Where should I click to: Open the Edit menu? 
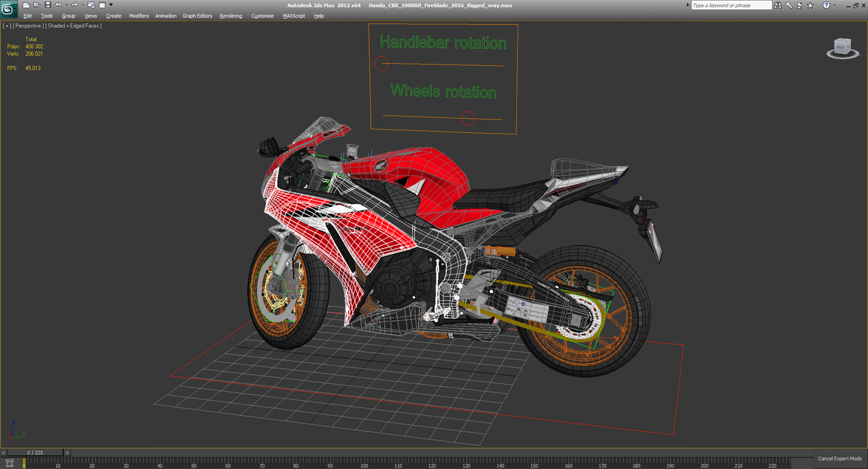[x=28, y=16]
